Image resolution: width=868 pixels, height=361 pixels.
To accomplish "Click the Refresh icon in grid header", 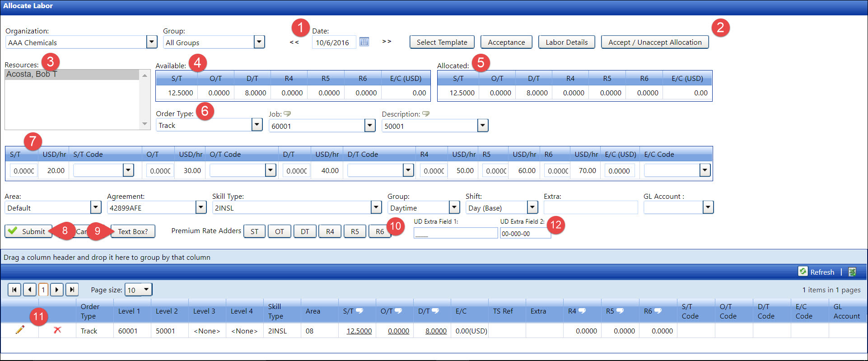I will click(803, 272).
